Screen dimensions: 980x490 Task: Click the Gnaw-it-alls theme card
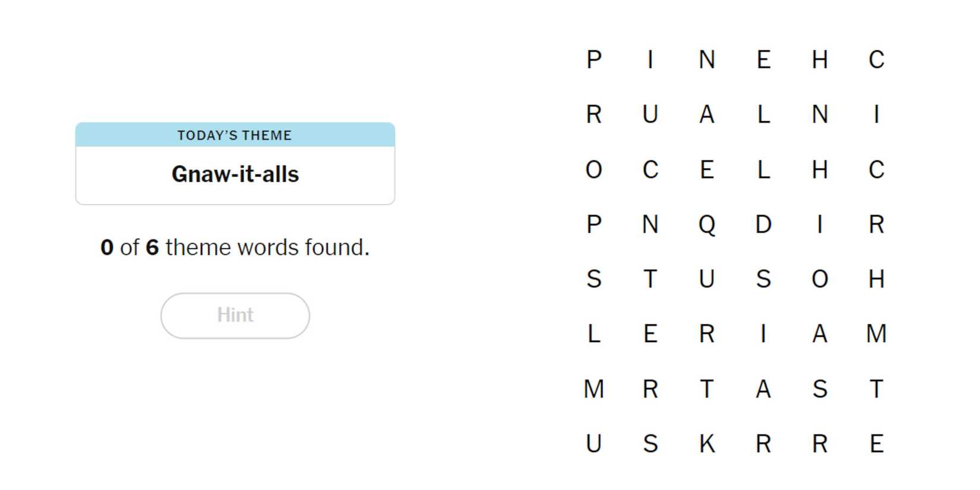coord(235,164)
